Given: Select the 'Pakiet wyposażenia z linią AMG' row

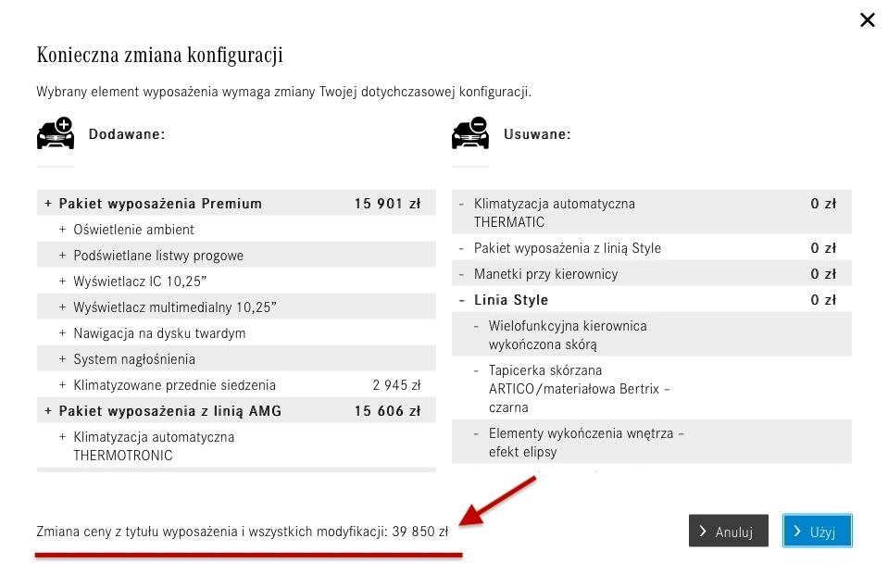Looking at the screenshot, I should point(236,411).
